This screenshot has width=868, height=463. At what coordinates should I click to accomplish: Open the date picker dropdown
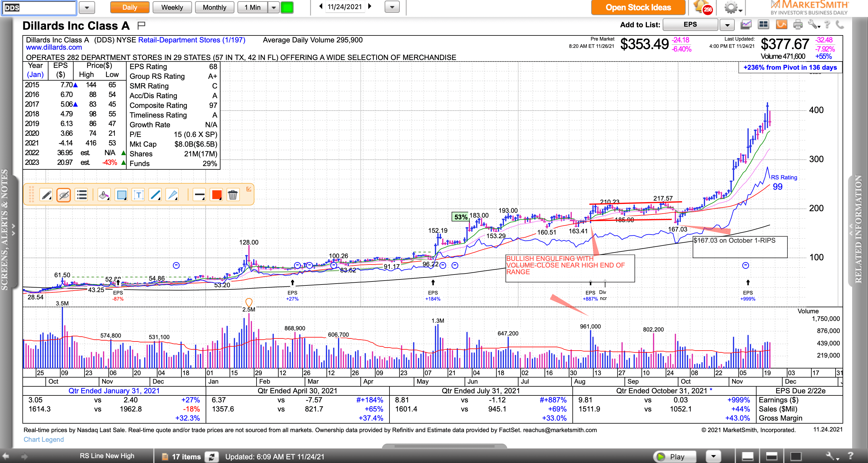pos(392,7)
